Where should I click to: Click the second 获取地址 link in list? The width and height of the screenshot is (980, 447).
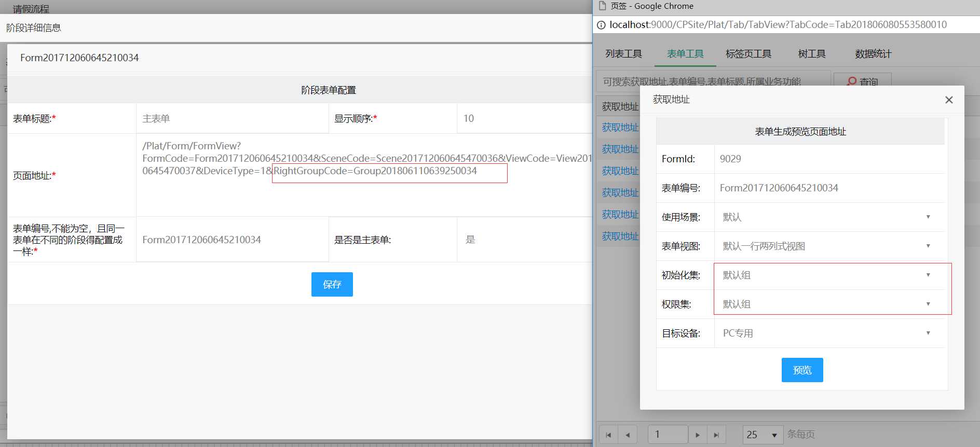point(620,149)
